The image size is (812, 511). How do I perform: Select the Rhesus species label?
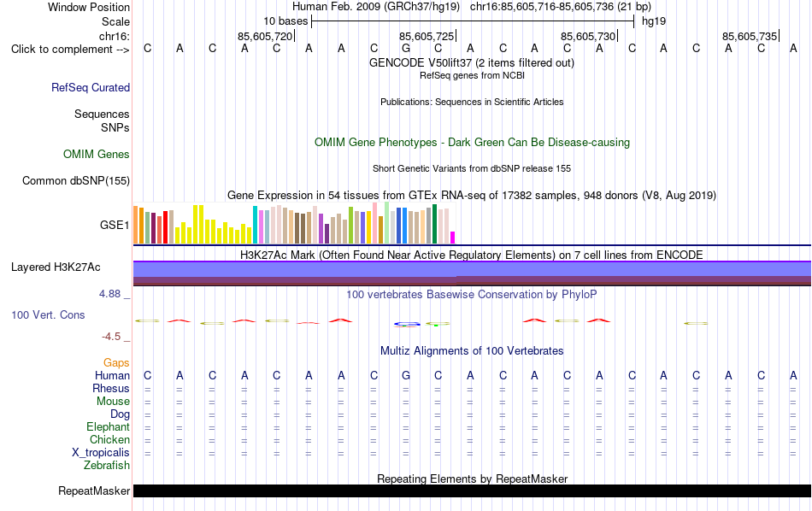(111, 388)
